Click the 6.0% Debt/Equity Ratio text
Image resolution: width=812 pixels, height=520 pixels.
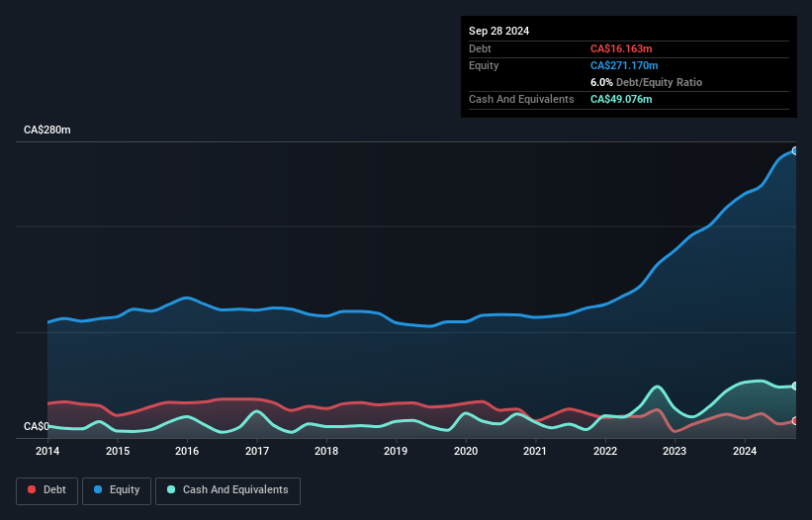[646, 82]
